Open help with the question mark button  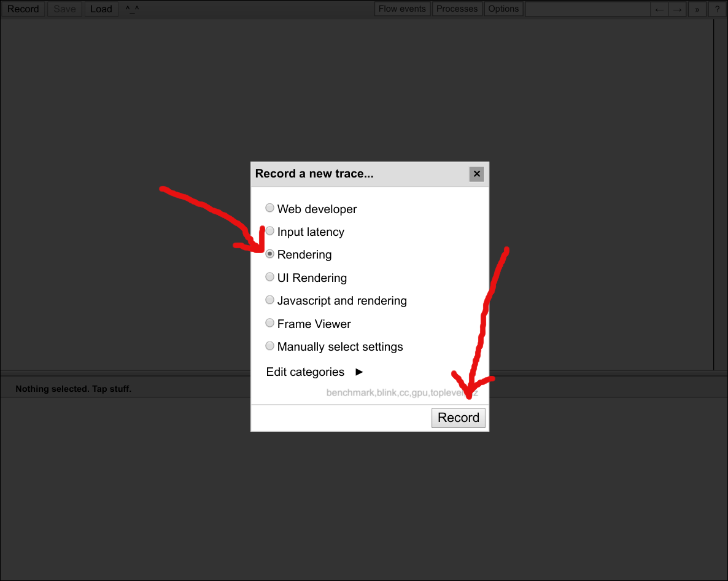(716, 9)
